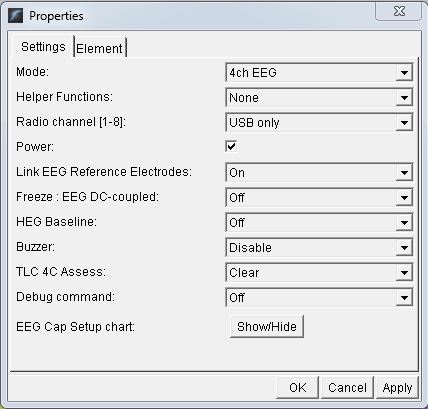Click Show/Hide EEG Cap Setup chart

(267, 326)
